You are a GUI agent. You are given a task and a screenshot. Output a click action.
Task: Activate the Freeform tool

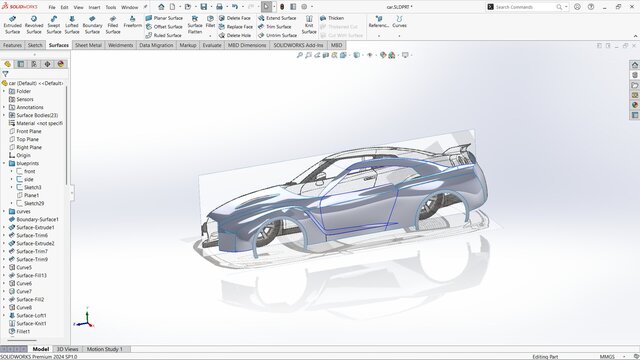tap(132, 22)
